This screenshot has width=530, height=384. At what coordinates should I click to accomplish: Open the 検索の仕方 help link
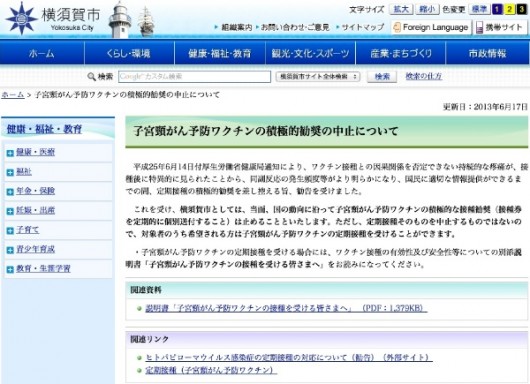(424, 76)
